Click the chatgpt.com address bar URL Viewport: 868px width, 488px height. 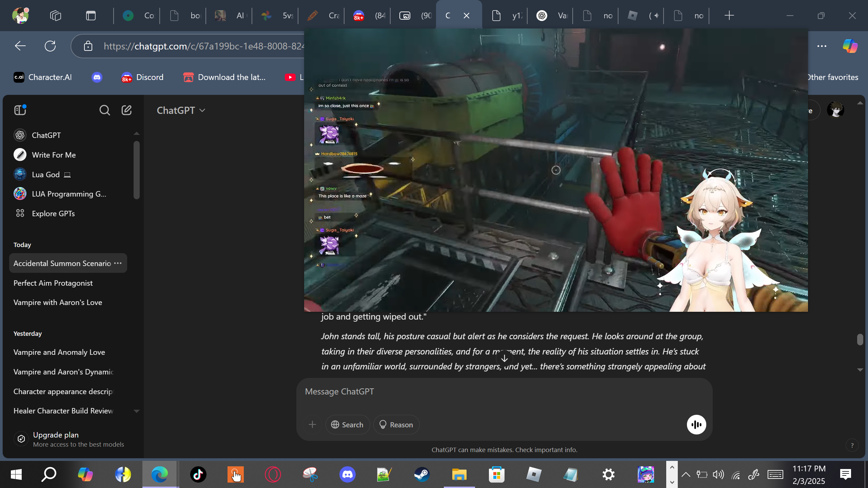tap(203, 46)
